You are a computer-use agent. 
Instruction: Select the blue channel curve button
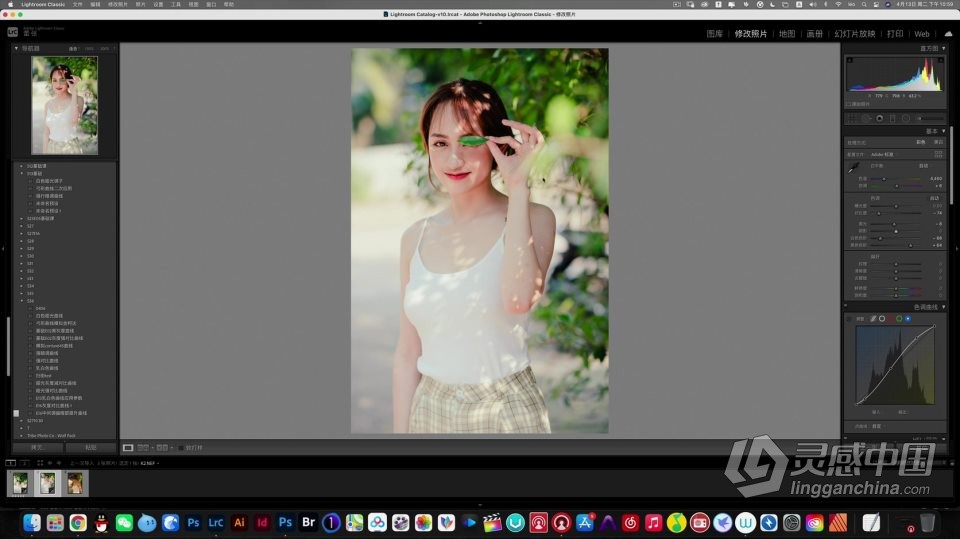(908, 318)
